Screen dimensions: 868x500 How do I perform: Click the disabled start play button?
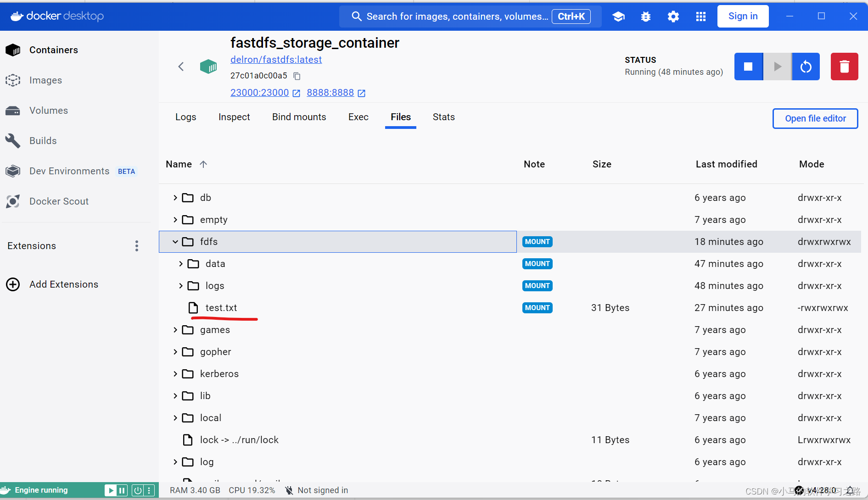[777, 67]
